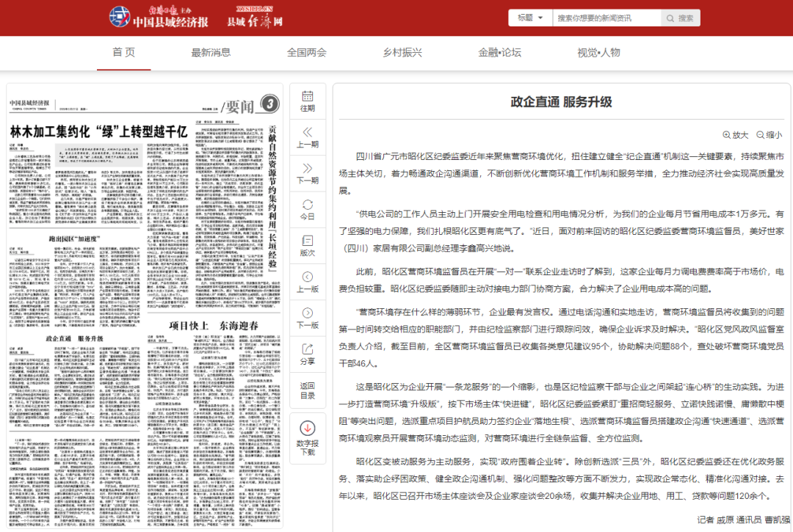
Task: Shrink article text with 缩小
Action: coord(770,135)
